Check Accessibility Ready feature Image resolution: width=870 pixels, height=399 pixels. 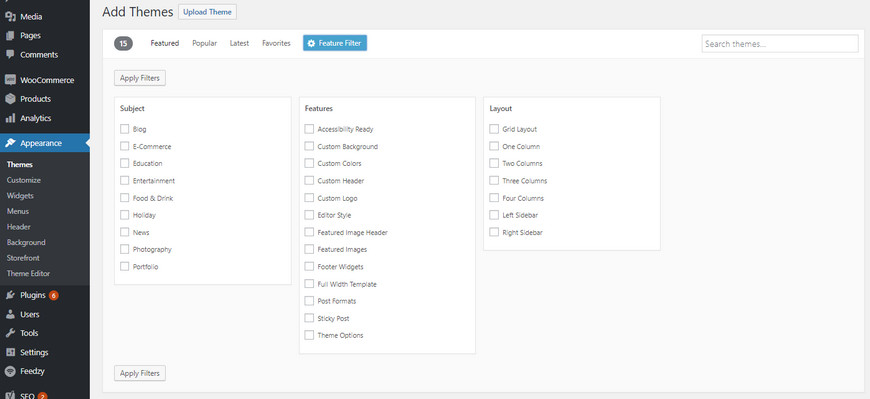[309, 129]
